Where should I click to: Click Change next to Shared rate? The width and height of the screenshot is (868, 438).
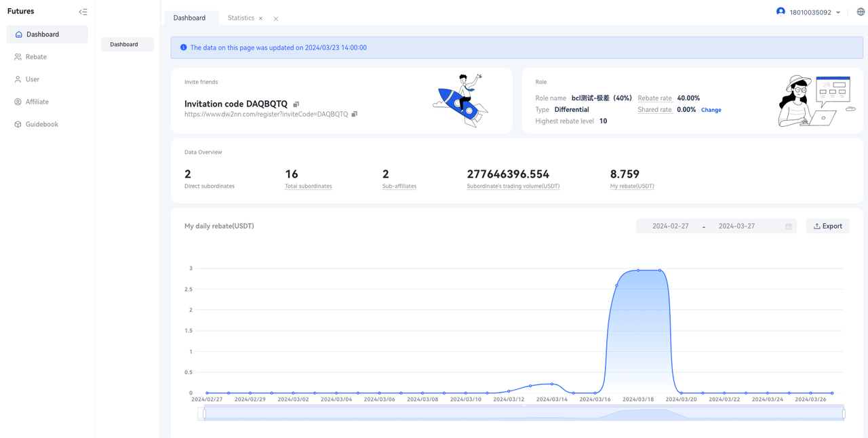[x=711, y=110]
